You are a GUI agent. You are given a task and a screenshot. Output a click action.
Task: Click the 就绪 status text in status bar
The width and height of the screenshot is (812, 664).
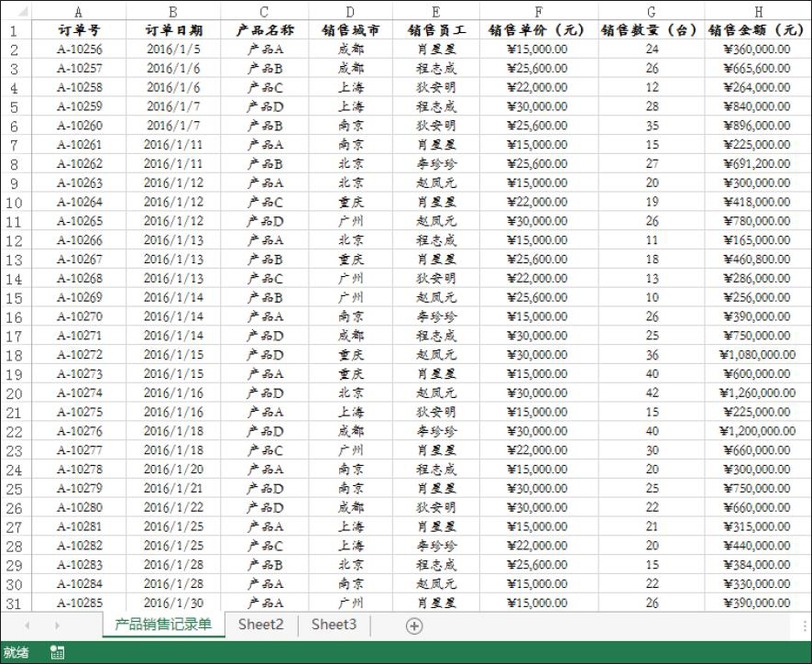(16, 652)
